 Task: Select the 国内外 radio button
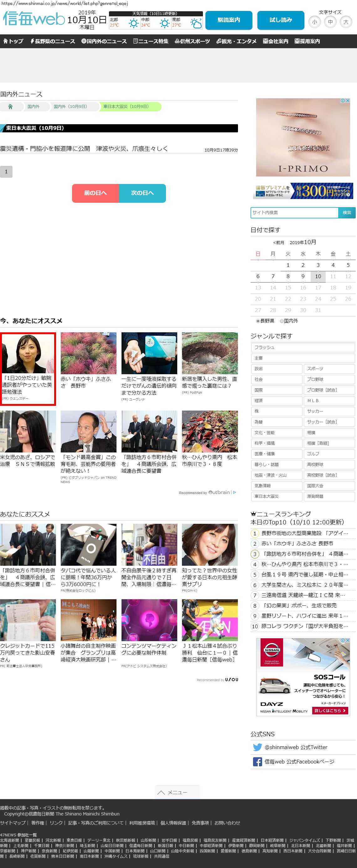(282, 321)
